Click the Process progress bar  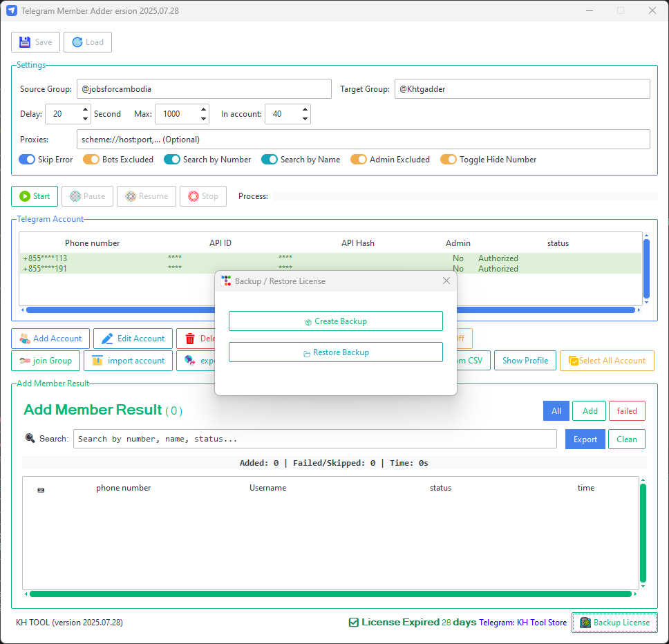coord(465,196)
